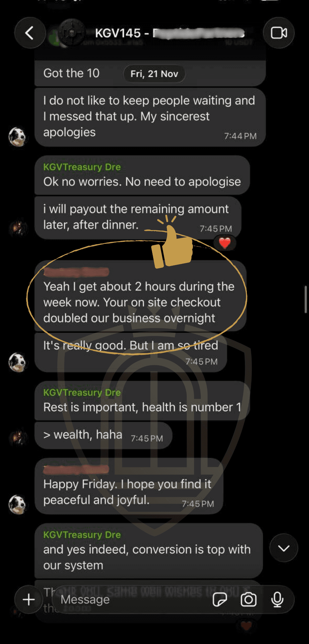Image resolution: width=309 pixels, height=644 pixels.
Task: Open camera from message bar
Action: (x=249, y=600)
